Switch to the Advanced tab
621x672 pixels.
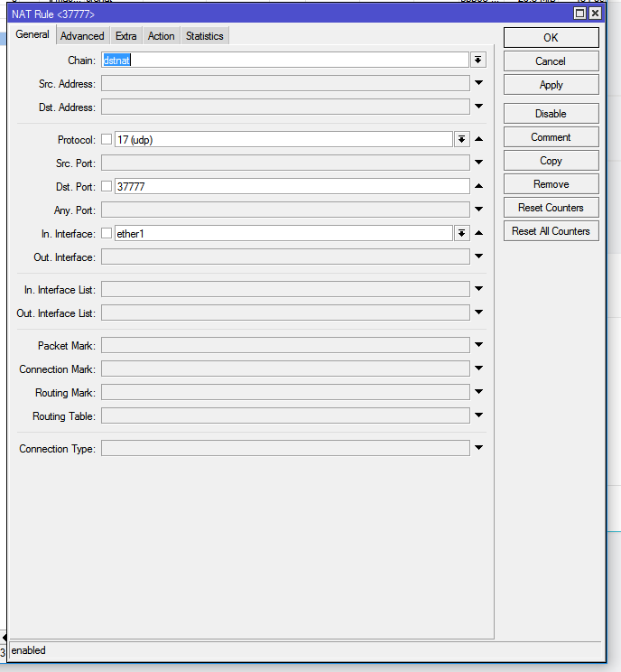point(82,36)
